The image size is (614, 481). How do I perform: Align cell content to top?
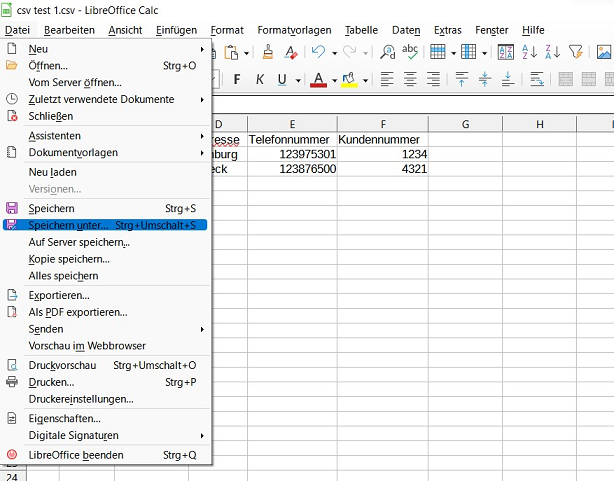462,79
